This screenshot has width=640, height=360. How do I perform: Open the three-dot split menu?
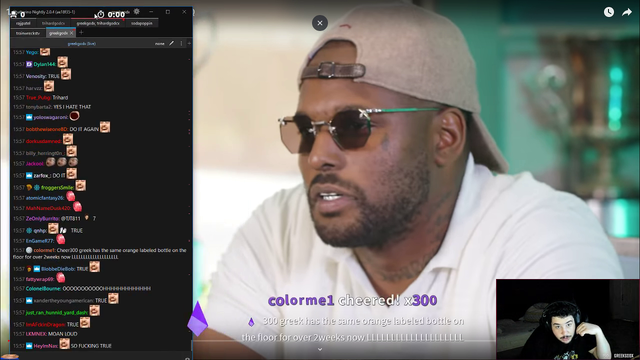(x=181, y=43)
